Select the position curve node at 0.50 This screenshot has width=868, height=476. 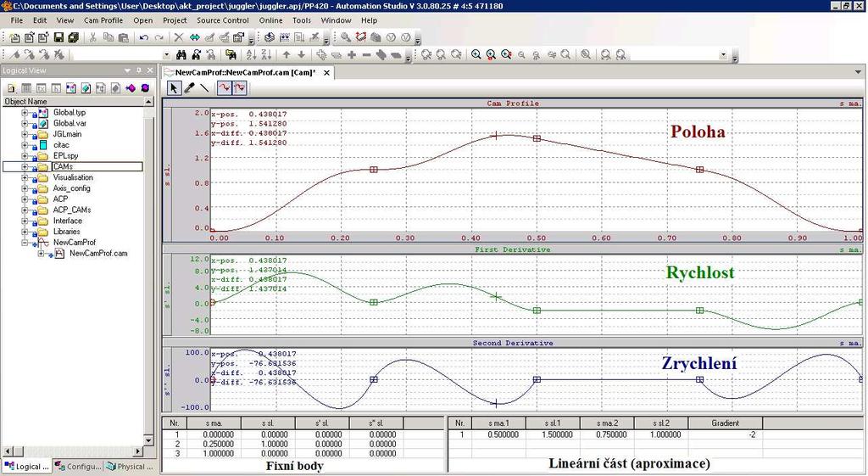537,138
